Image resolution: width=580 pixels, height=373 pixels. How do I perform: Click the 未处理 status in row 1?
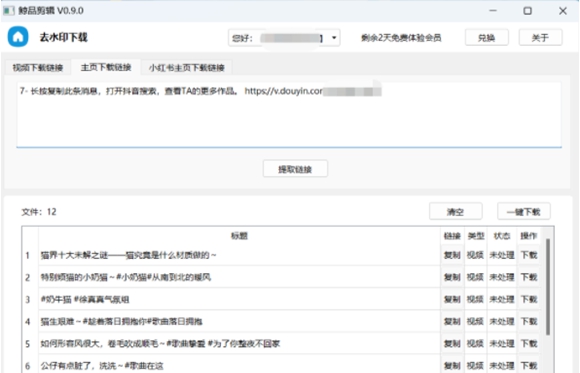click(x=502, y=255)
